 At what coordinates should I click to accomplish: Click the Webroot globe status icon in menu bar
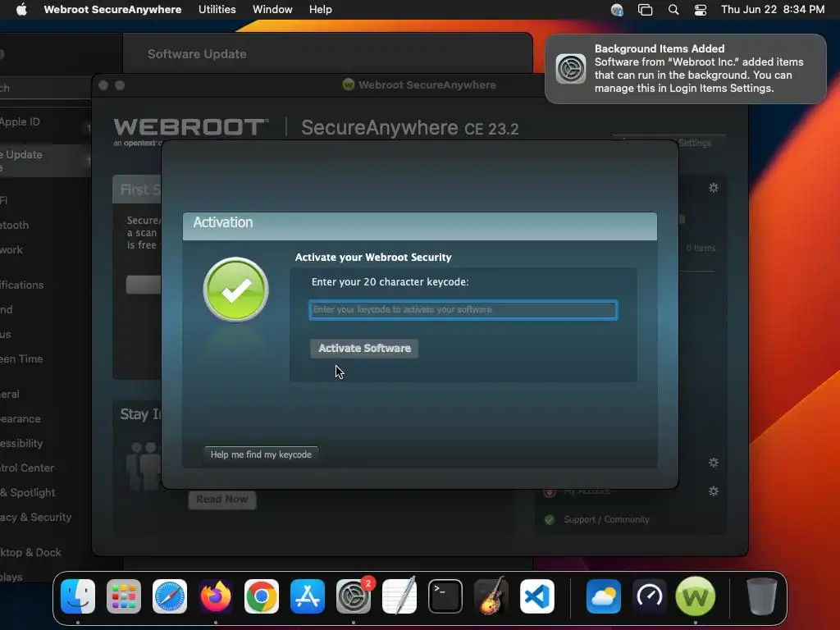pos(617,10)
